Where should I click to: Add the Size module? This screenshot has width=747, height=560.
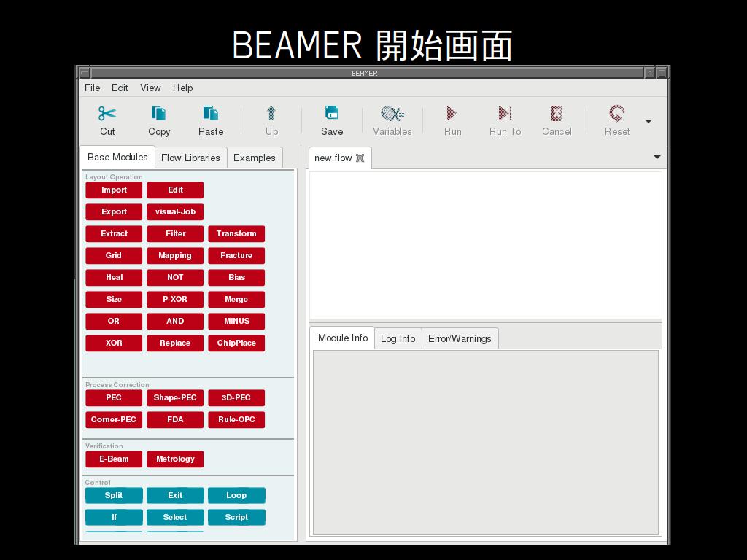coord(114,300)
